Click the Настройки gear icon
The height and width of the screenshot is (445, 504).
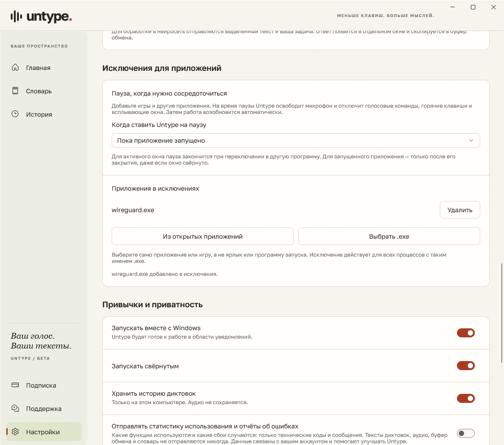coord(15,432)
